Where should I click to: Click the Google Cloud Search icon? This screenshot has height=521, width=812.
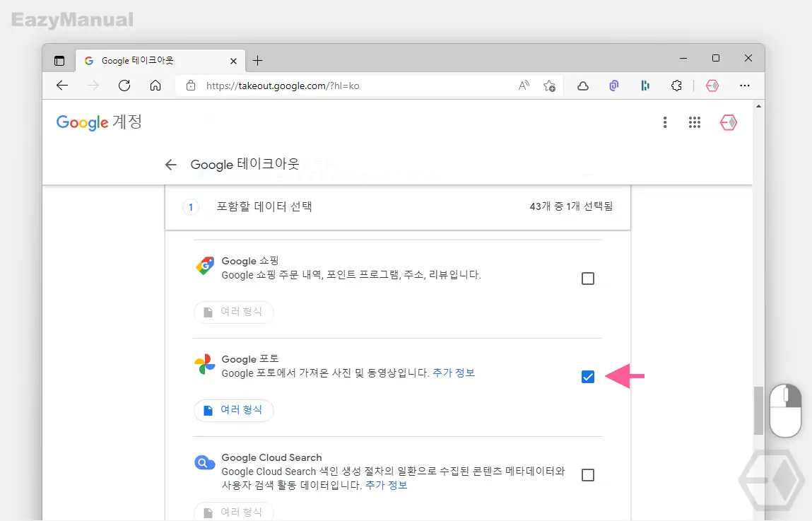(x=205, y=462)
